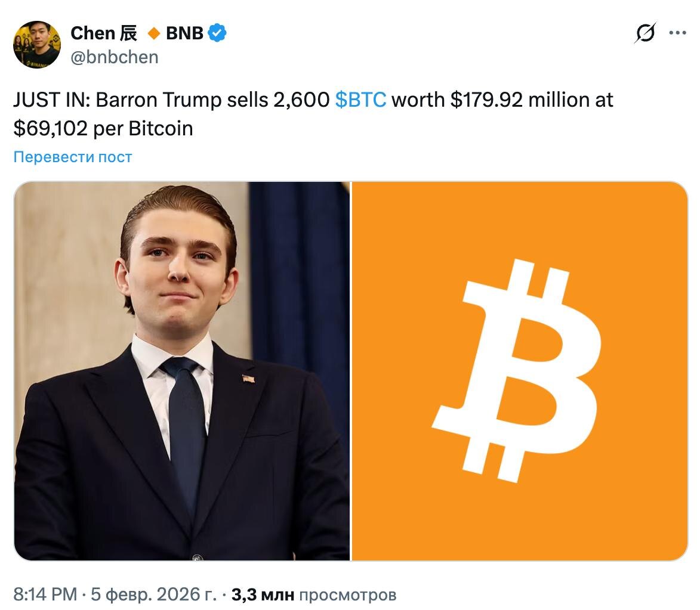The width and height of the screenshot is (700, 610).
Task: Open the photo of man in suit
Action: pyautogui.click(x=181, y=371)
